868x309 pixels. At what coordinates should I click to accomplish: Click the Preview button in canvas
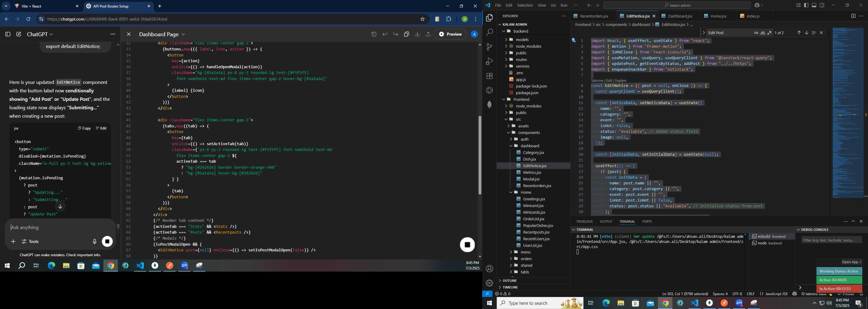click(x=450, y=34)
